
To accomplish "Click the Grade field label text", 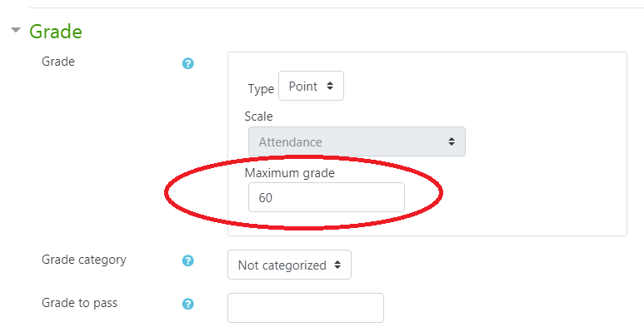I will (58, 62).
